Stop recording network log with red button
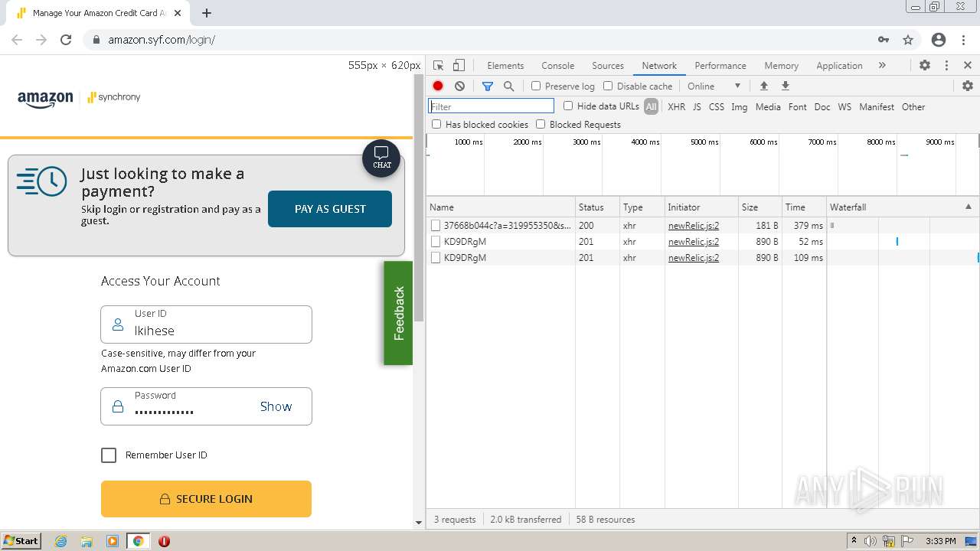The image size is (980, 551). pos(438,86)
